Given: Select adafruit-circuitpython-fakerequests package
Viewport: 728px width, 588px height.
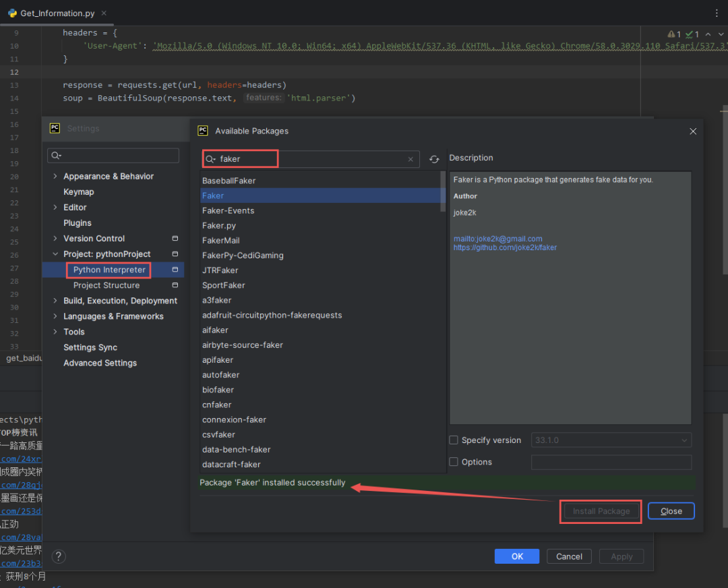Looking at the screenshot, I should click(321, 315).
